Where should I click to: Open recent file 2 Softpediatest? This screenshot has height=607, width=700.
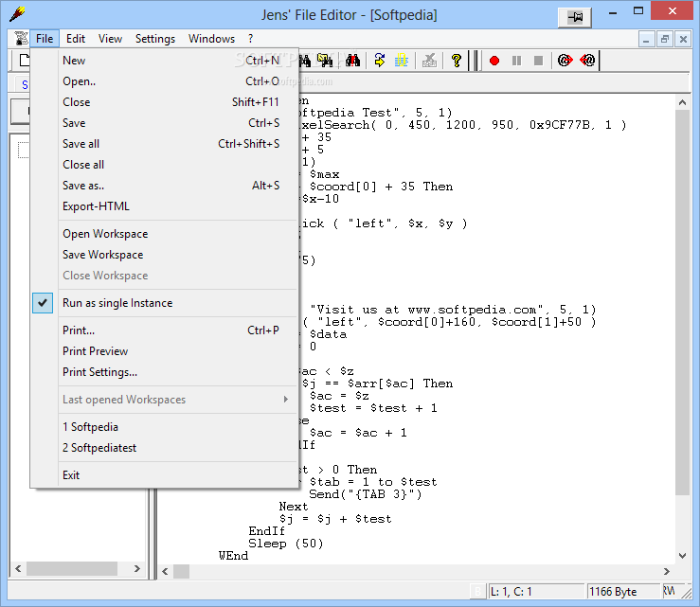tap(164, 448)
